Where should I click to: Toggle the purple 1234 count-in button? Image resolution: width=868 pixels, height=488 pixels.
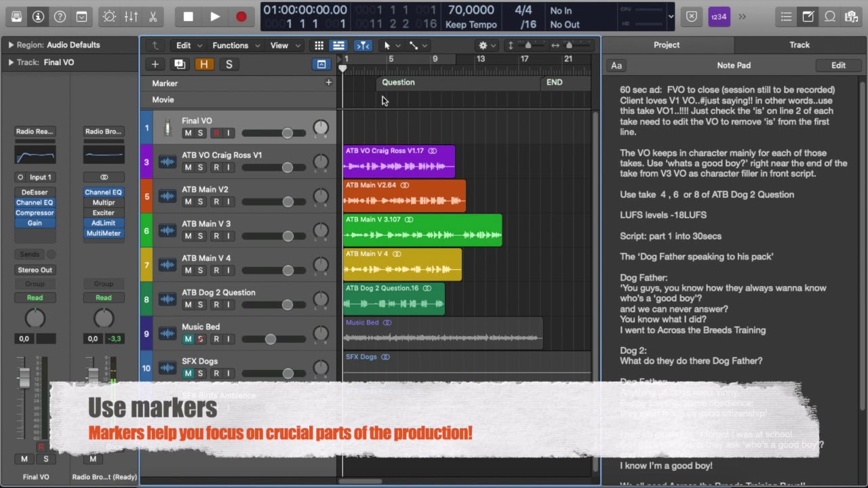click(719, 17)
